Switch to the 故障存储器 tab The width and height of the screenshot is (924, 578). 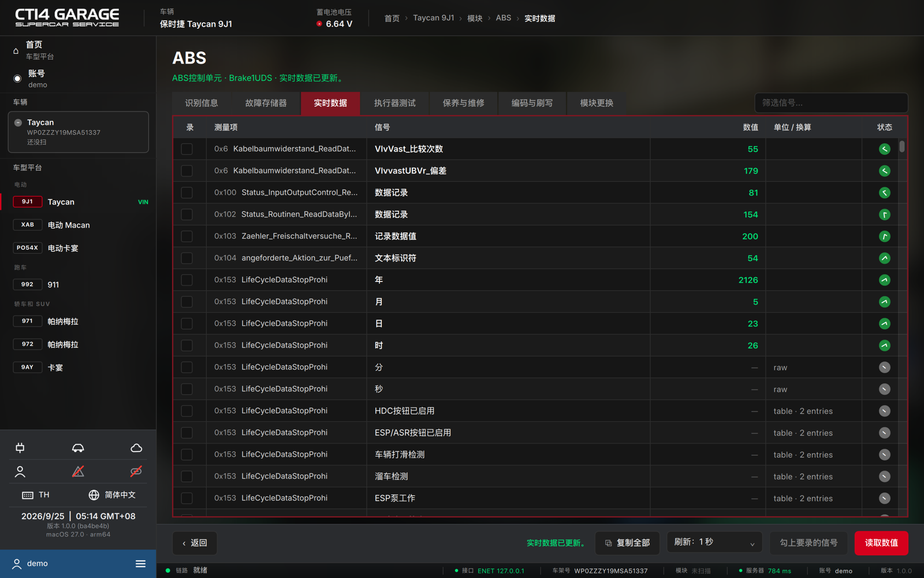coord(266,103)
